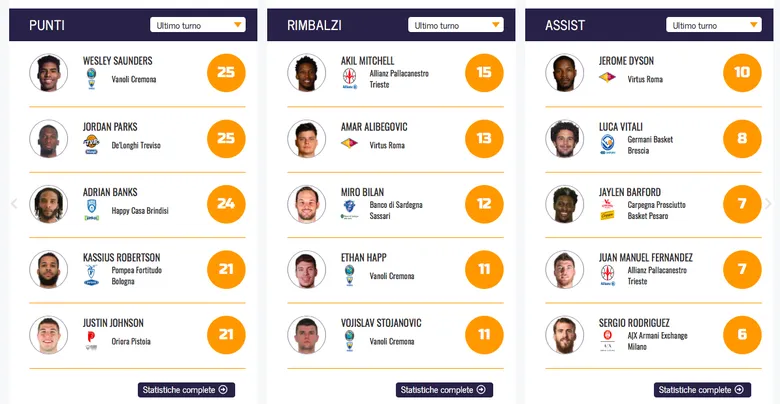Click Banco di Sardegna Sassari logo
This screenshot has height=404, width=780.
349,210
